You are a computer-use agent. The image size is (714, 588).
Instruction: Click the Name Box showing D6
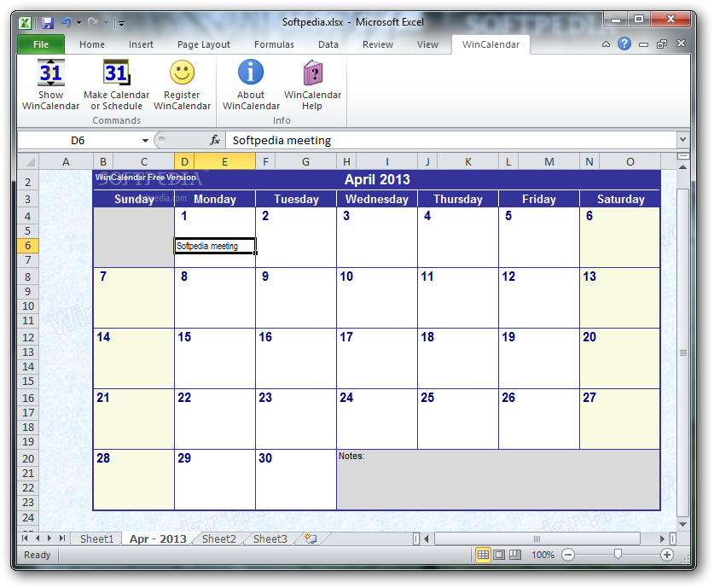(x=78, y=140)
